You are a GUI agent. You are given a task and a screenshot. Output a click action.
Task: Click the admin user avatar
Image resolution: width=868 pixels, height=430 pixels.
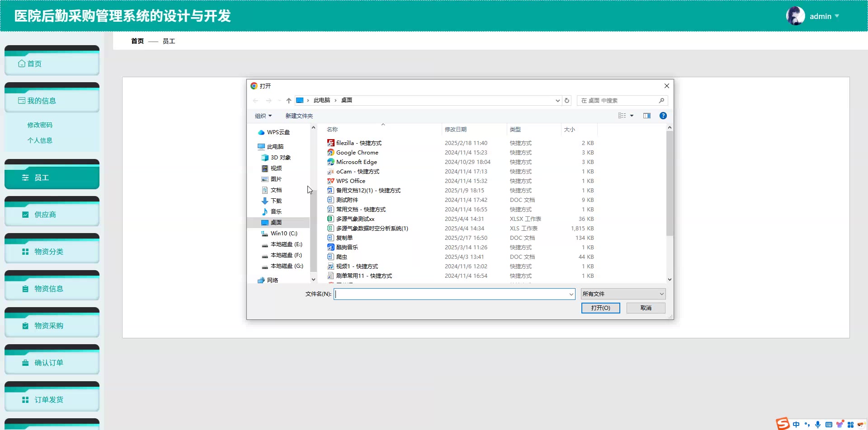click(795, 16)
